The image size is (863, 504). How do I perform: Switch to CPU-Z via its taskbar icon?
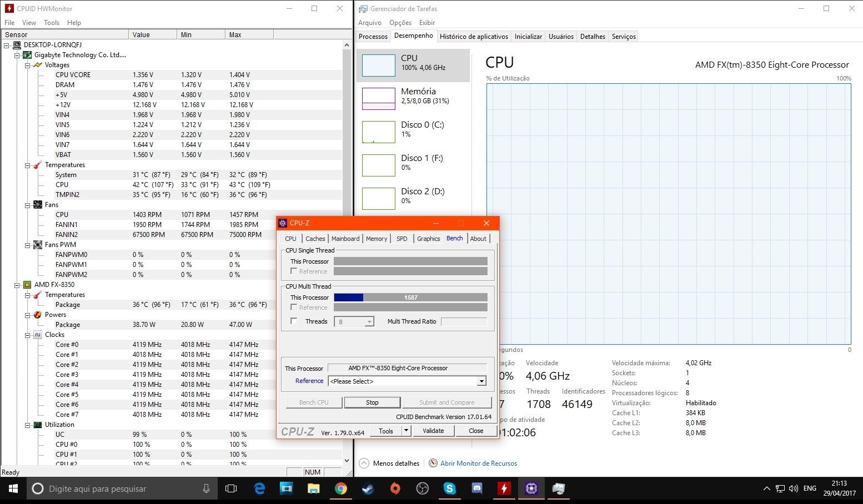(531, 489)
